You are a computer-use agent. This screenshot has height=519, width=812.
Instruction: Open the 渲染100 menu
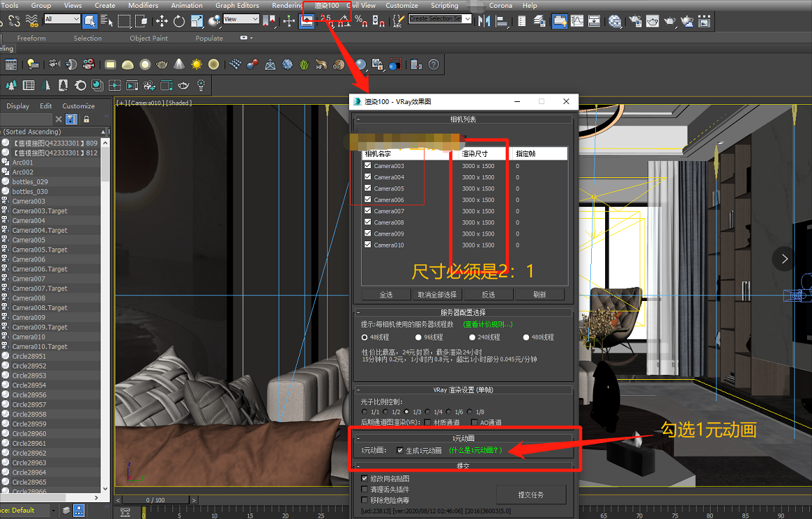coord(326,5)
